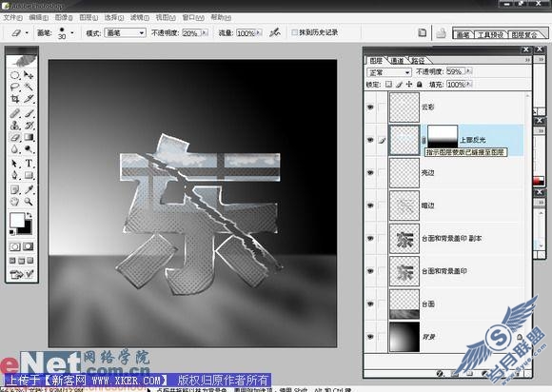Screen dimensions: 552x392
Task: Toggle lock position in Layers panel
Action: click(409, 85)
